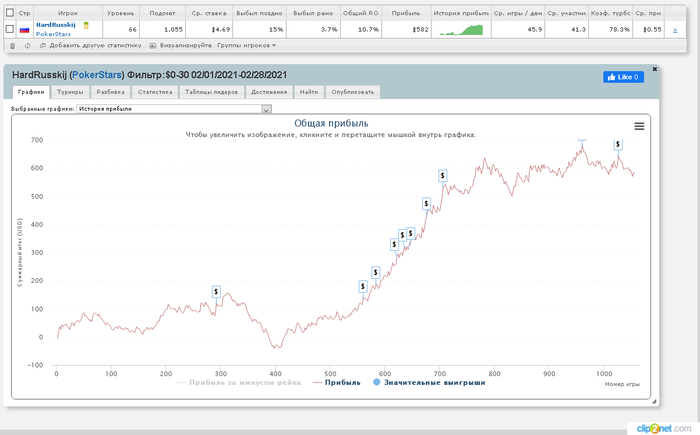Click the chart title "Общая прибыль"
This screenshot has height=435, width=700.
tap(331, 124)
